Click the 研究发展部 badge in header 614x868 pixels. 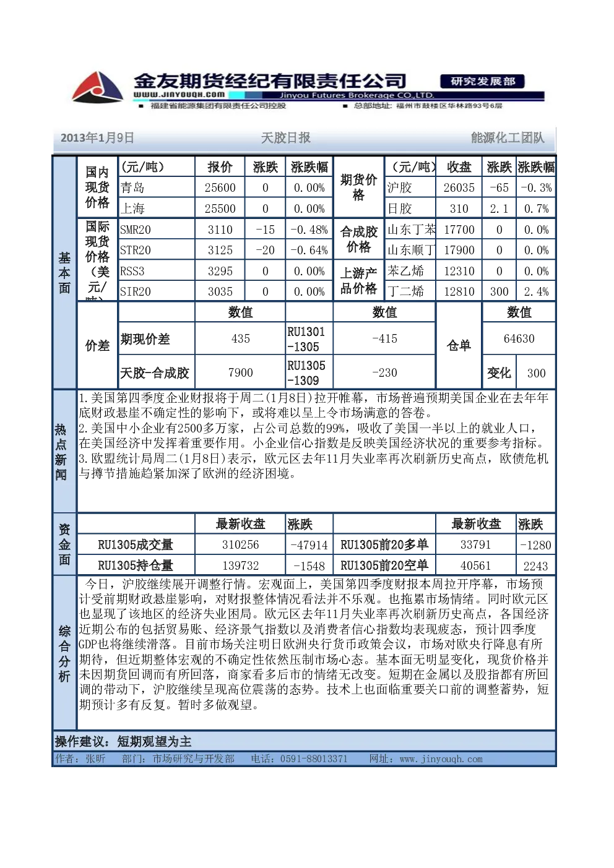coord(483,81)
